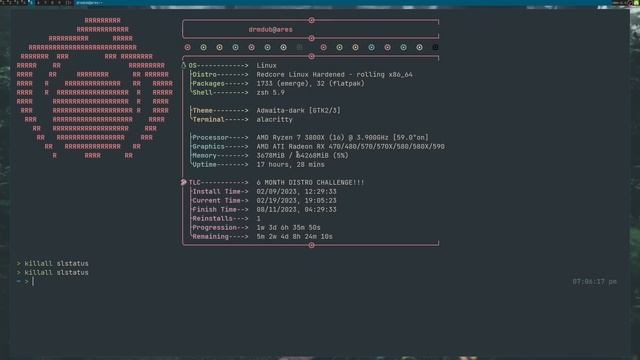Viewport: 640px width, 360px height.
Task: Click the Uptime value '17 hours, 28 mins'
Action: [290, 164]
